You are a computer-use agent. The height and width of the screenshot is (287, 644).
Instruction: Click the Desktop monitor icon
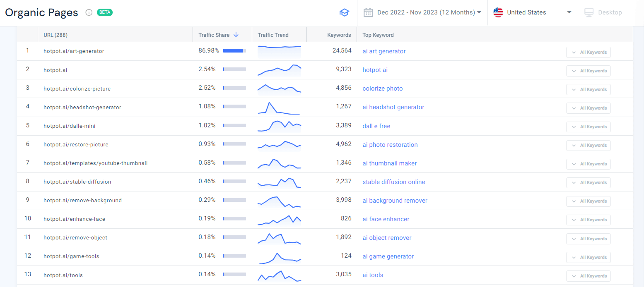[589, 12]
